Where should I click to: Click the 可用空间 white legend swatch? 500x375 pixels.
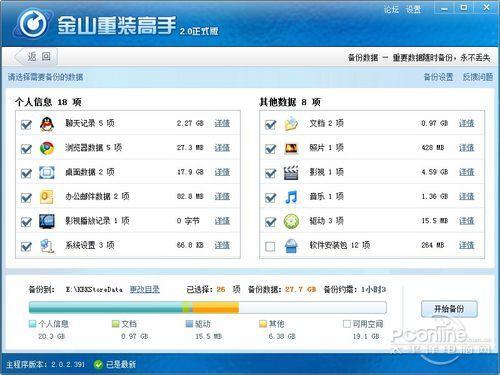click(347, 324)
